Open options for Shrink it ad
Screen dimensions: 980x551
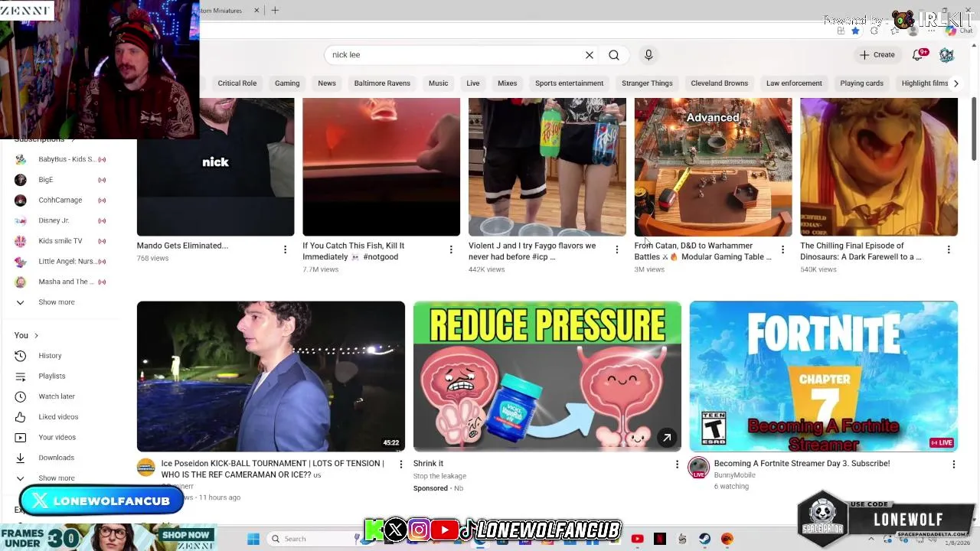coord(677,465)
